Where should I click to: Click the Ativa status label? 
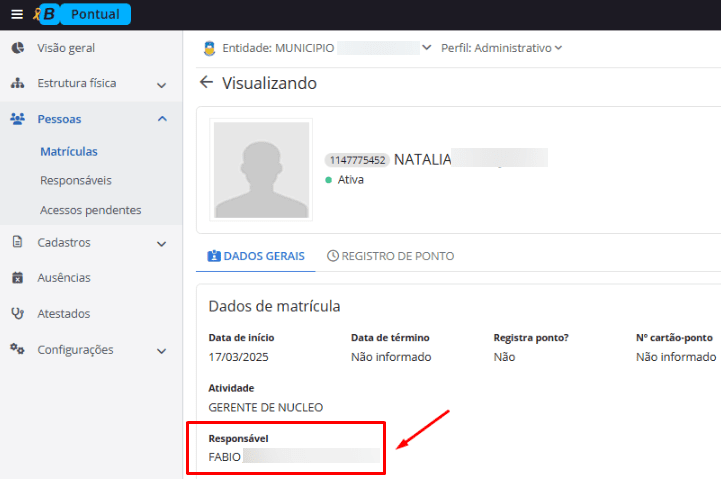(350, 180)
